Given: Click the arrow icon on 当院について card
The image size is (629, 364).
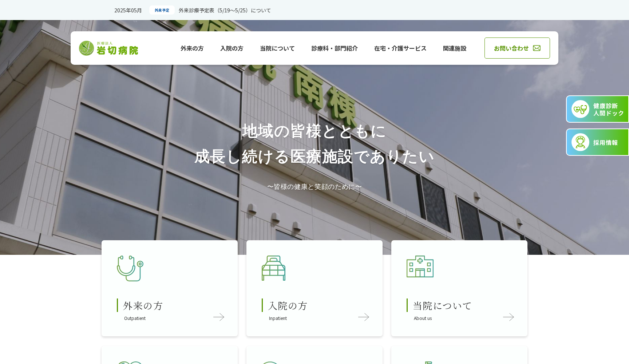Looking at the screenshot, I should click(x=508, y=317).
